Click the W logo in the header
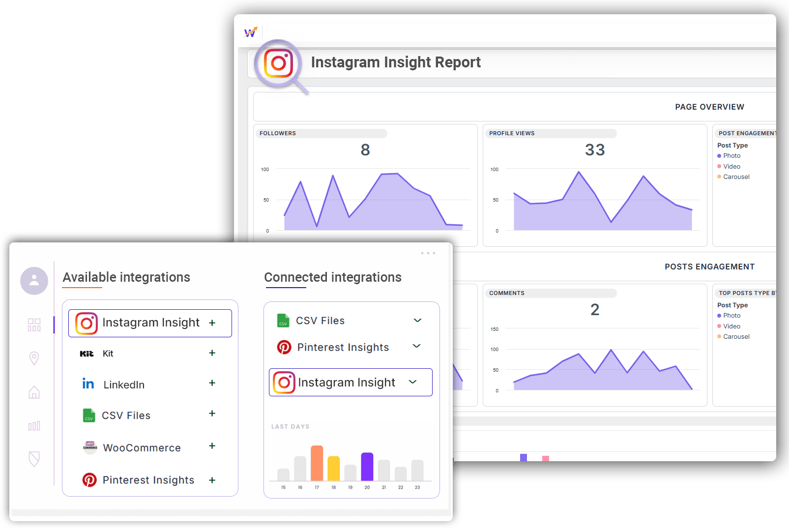The height and width of the screenshot is (532, 789). (x=251, y=32)
